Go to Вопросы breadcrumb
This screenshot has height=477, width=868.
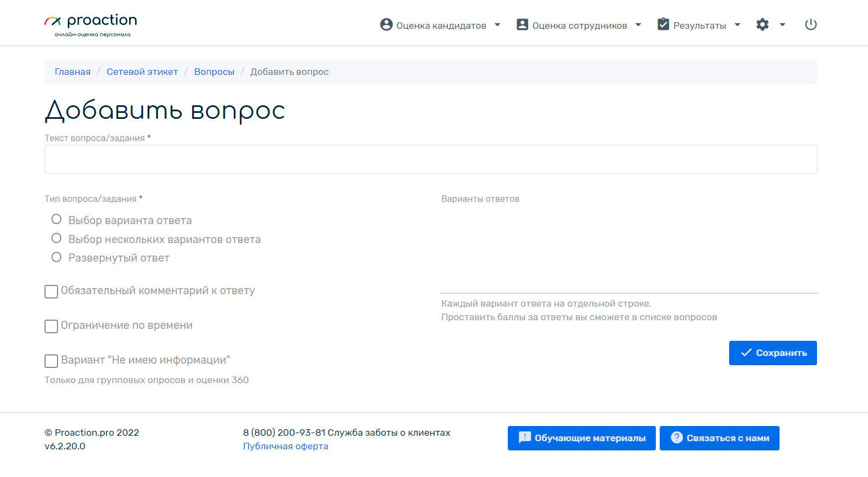pyautogui.click(x=214, y=72)
